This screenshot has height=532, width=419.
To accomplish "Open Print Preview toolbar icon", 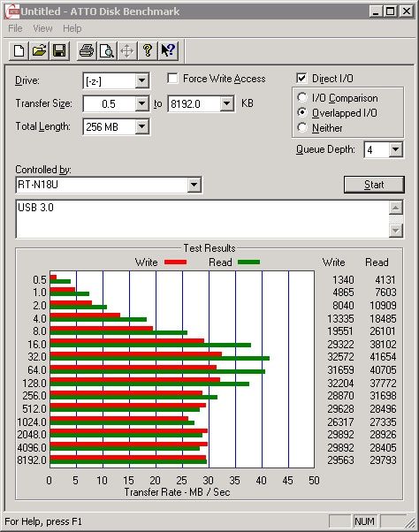I will pyautogui.click(x=107, y=51).
